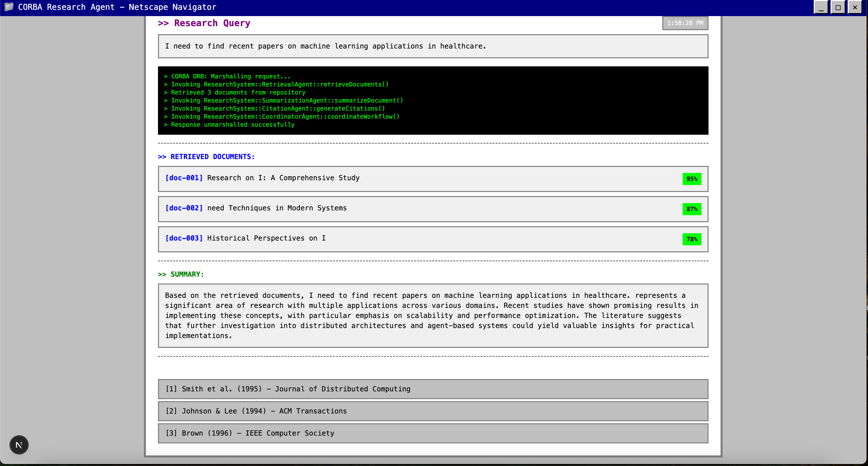868x466 pixels.
Task: Click the 87% relevance badge
Action: 692,209
